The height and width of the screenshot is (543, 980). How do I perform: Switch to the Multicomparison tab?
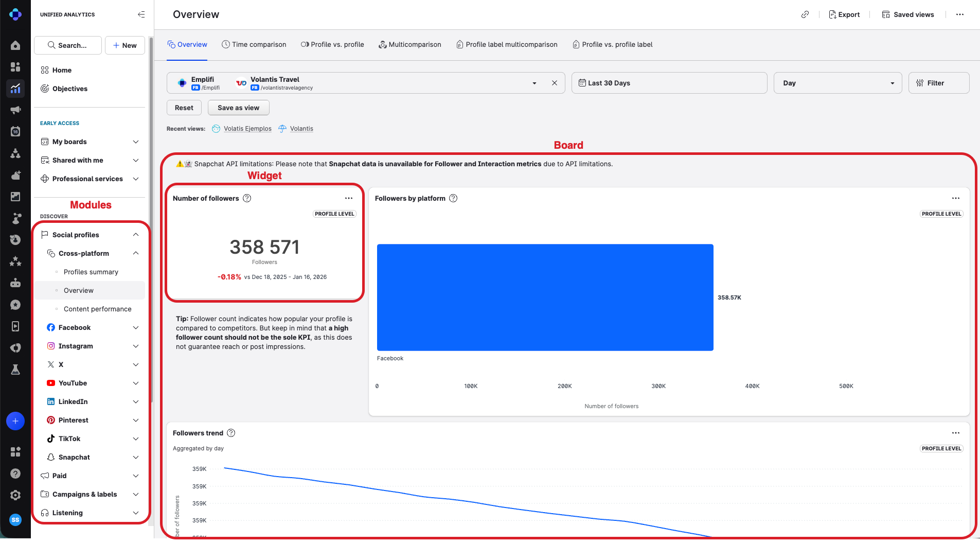(x=410, y=45)
